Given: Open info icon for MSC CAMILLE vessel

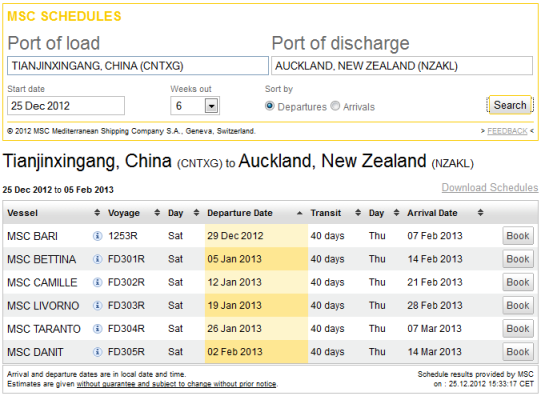Looking at the screenshot, I should point(98,282).
